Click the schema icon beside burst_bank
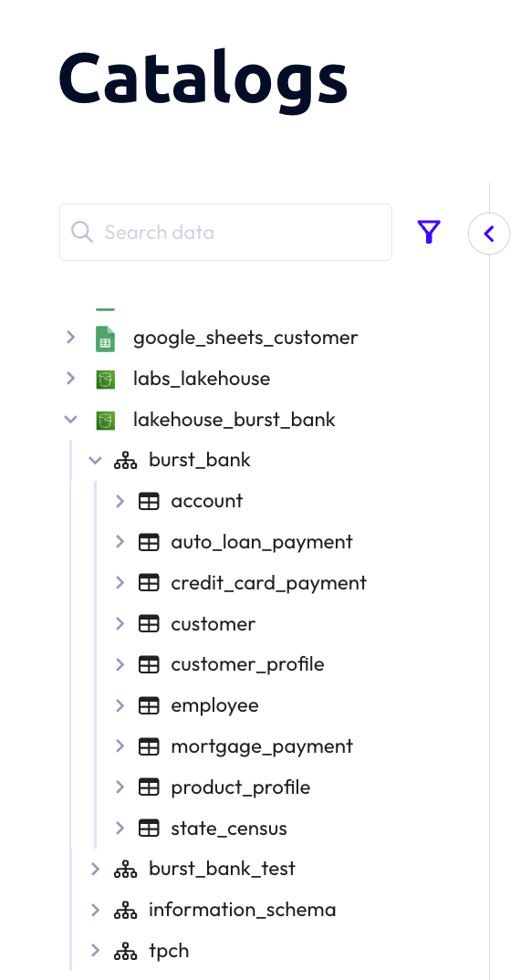The image size is (531, 980). pyautogui.click(x=125, y=460)
